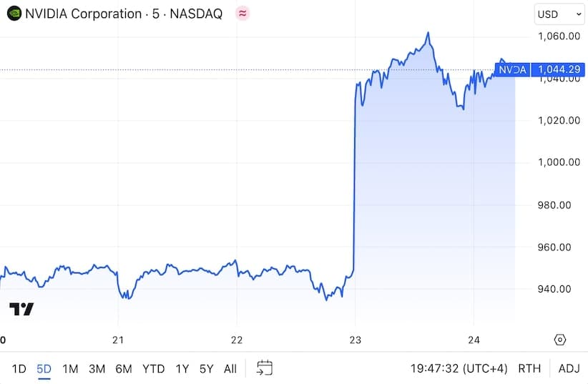The height and width of the screenshot is (384, 588).
Task: Click the TradingView logo
Action: click(21, 309)
